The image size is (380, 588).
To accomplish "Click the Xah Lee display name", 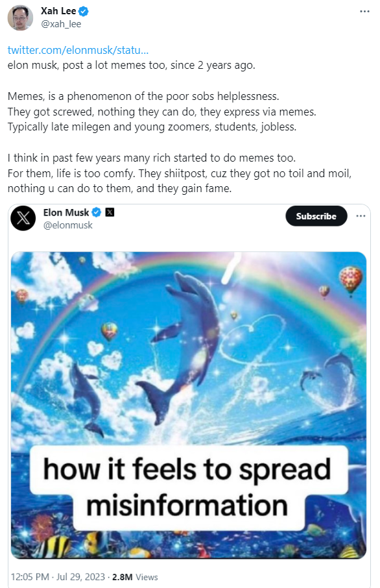I will 58,11.
